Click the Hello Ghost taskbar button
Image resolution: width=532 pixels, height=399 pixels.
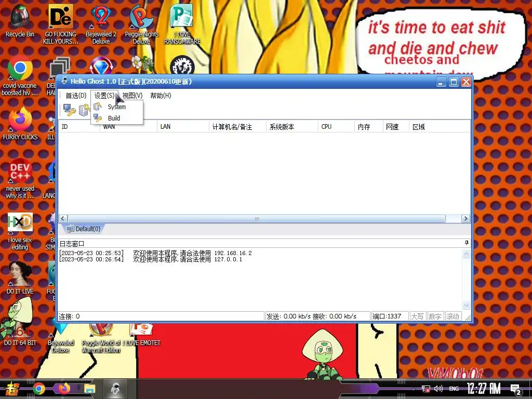[x=115, y=389]
